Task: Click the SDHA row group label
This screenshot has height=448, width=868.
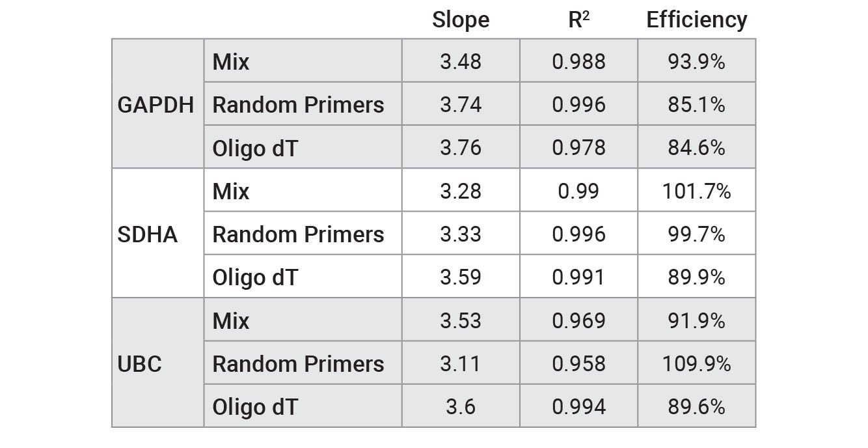Action: point(147,234)
